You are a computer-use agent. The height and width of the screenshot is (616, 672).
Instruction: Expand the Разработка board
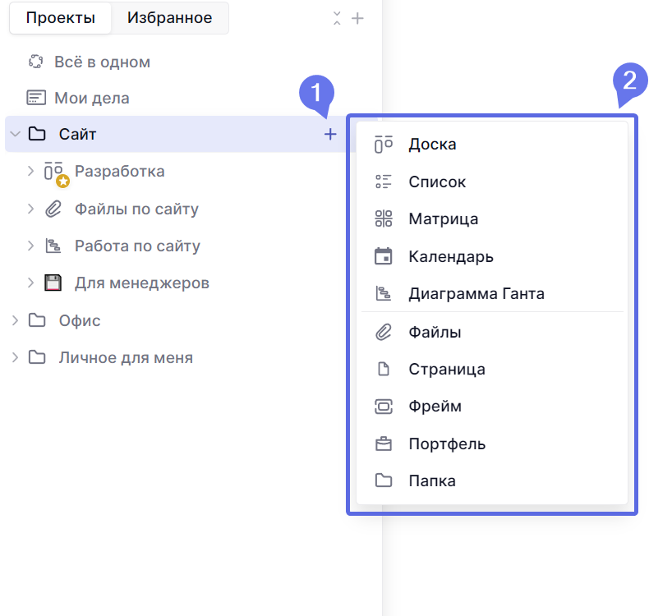(x=30, y=171)
